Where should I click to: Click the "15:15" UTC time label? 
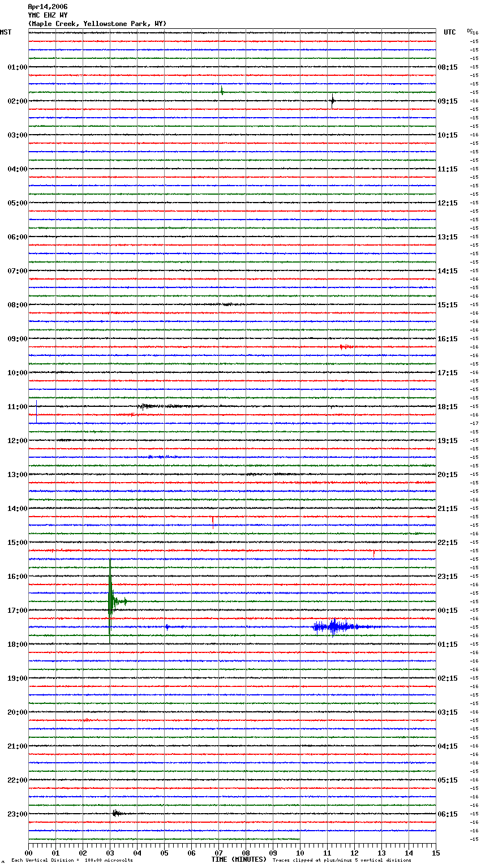point(448,305)
